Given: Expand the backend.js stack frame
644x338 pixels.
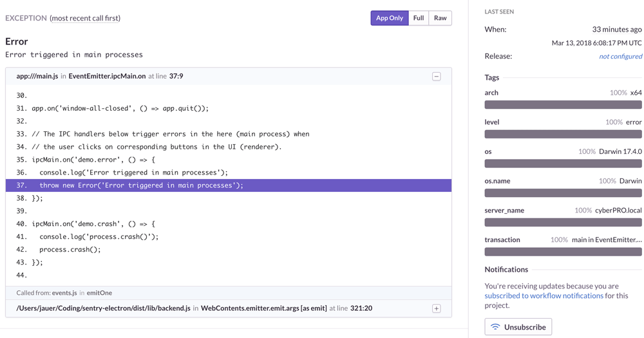Looking at the screenshot, I should tap(436, 308).
